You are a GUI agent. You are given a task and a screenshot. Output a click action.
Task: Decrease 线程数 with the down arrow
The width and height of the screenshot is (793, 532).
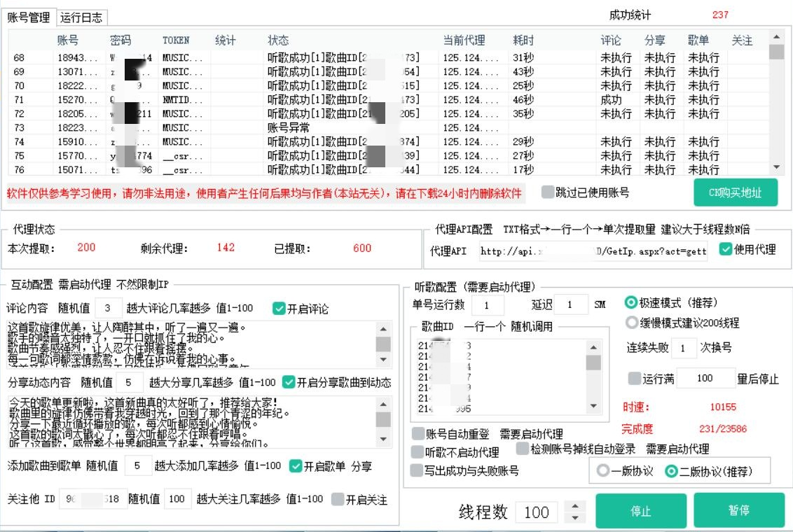(x=575, y=518)
